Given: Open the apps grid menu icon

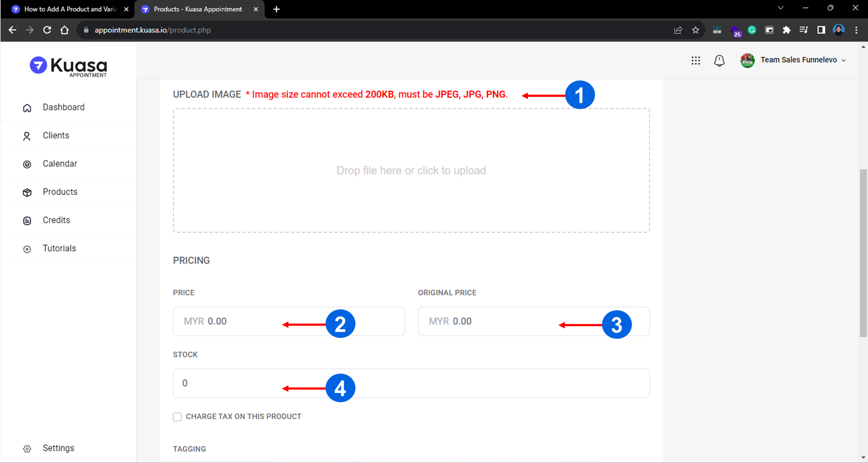Looking at the screenshot, I should pyautogui.click(x=696, y=60).
